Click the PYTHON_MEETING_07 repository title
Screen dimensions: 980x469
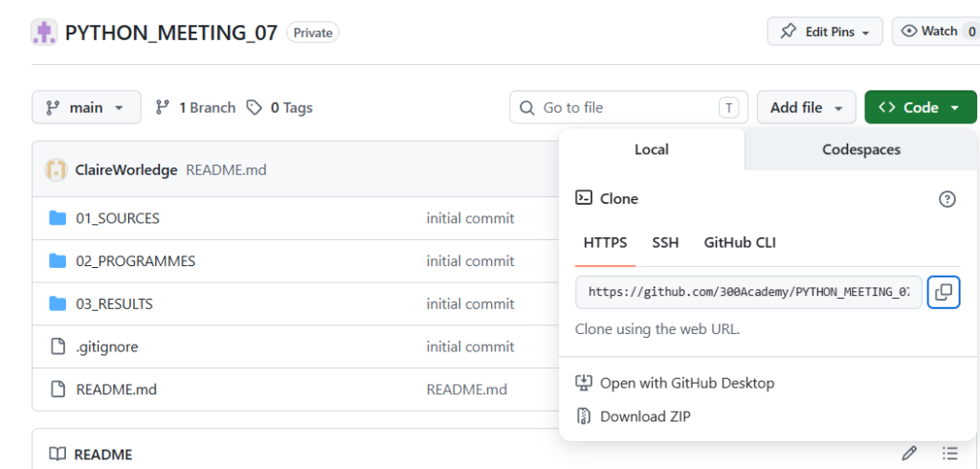pos(171,33)
